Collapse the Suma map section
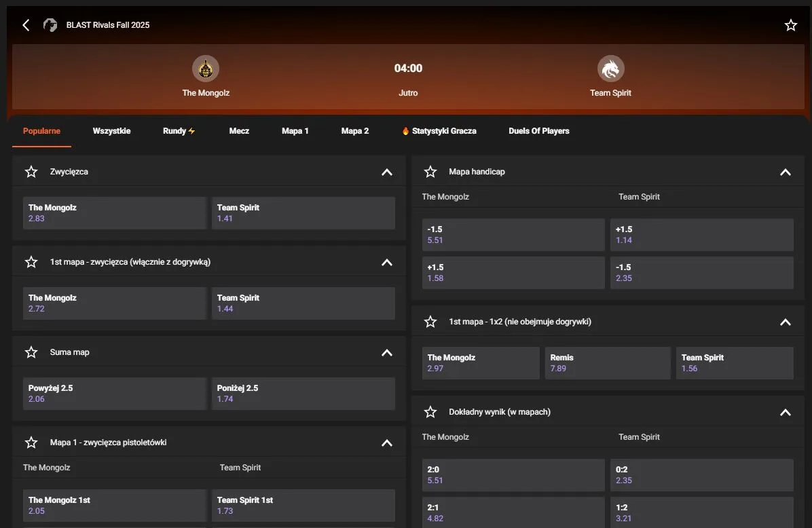This screenshot has width=812, height=528. click(x=387, y=353)
